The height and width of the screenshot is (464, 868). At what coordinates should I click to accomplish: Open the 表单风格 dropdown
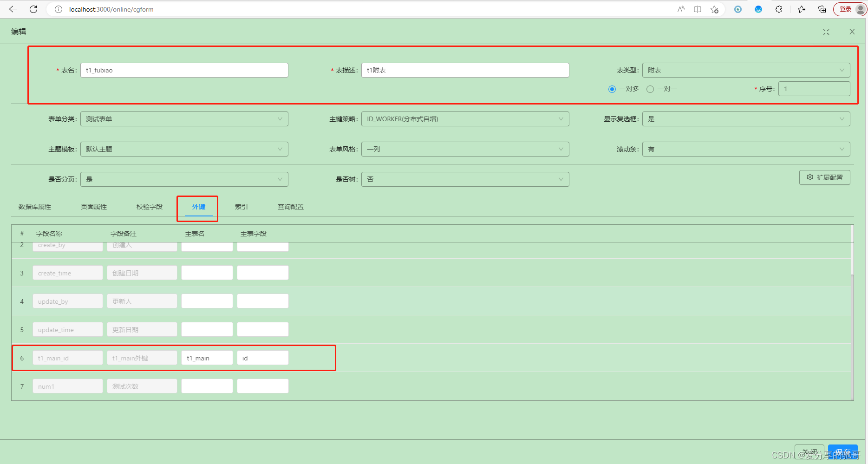pyautogui.click(x=465, y=149)
